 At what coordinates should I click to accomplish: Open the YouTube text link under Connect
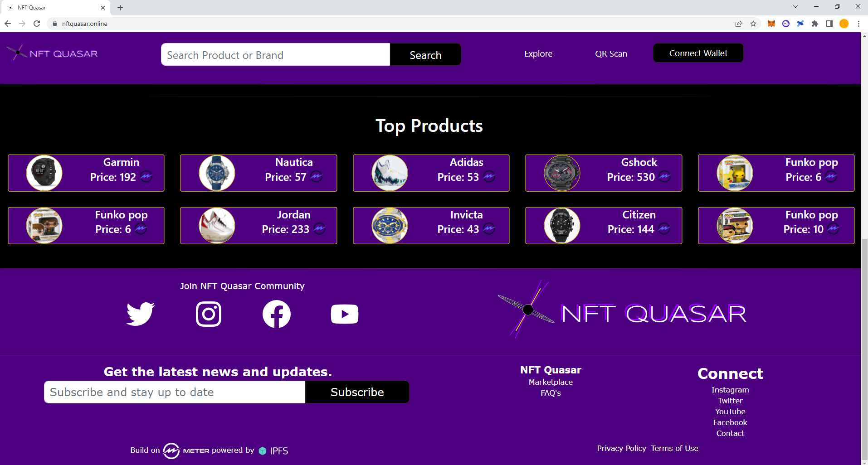[730, 412]
